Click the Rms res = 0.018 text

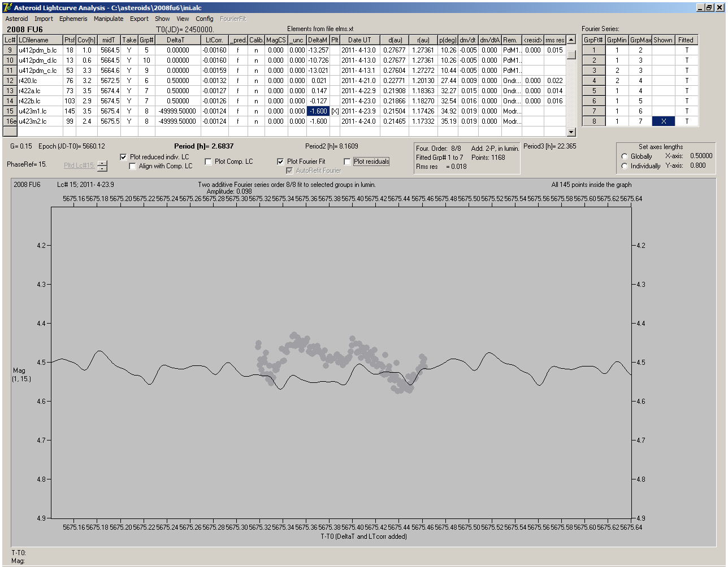click(441, 167)
